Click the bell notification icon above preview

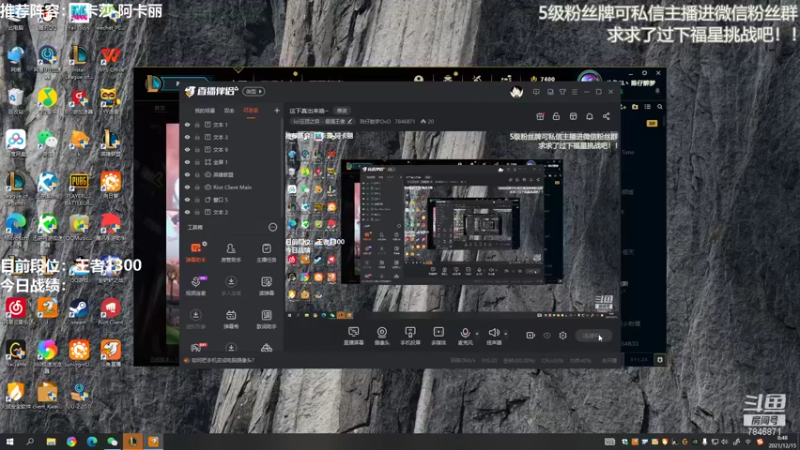pyautogui.click(x=589, y=116)
